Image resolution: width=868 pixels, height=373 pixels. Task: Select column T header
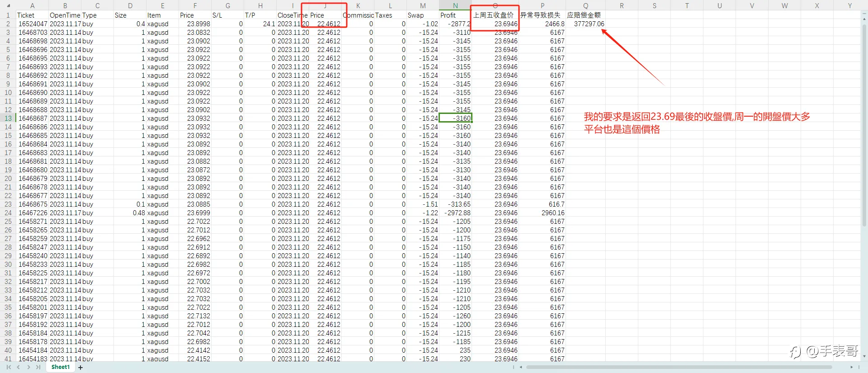687,5
